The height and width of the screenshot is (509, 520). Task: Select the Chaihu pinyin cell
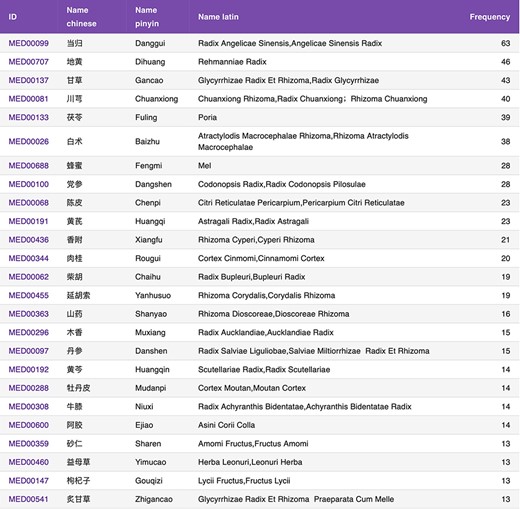pos(148,277)
